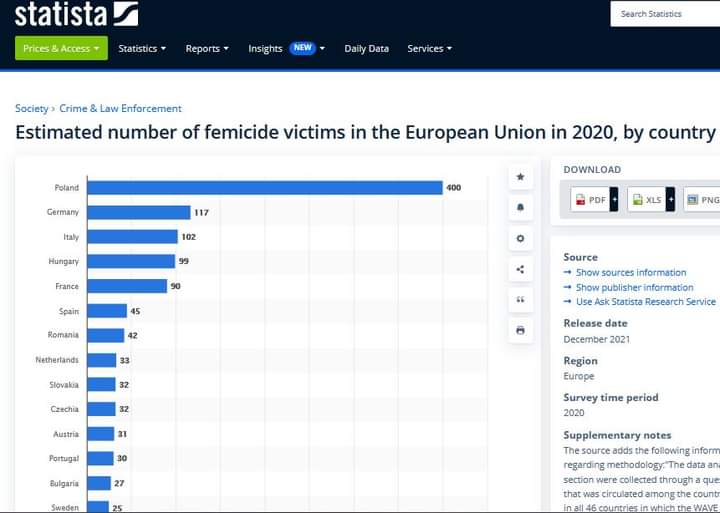
Task: Click the star favorite icon beside chart
Action: pos(520,177)
